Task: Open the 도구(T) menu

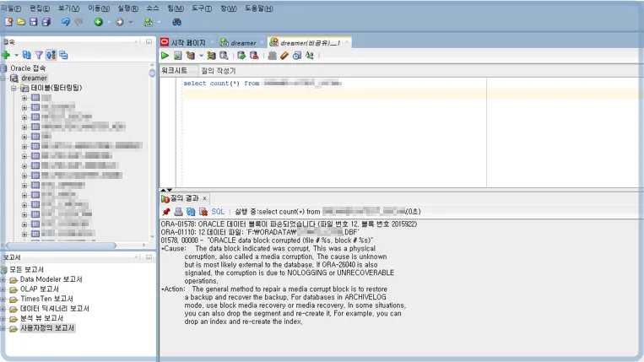Action: tap(202, 8)
